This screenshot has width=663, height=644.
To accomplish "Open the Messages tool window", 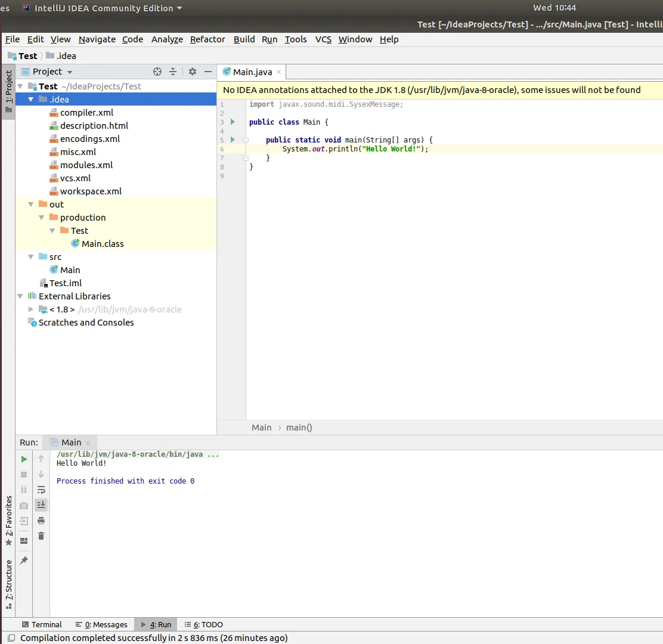I will click(101, 624).
